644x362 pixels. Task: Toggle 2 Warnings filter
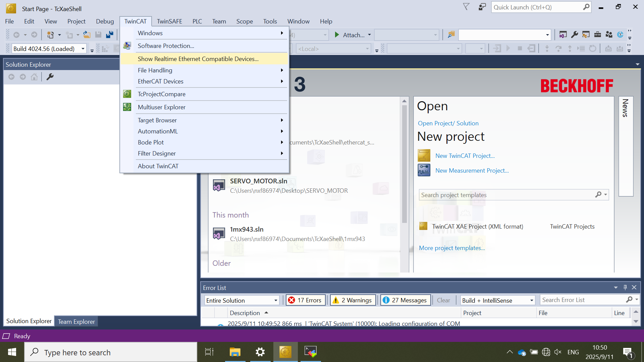pos(353,300)
